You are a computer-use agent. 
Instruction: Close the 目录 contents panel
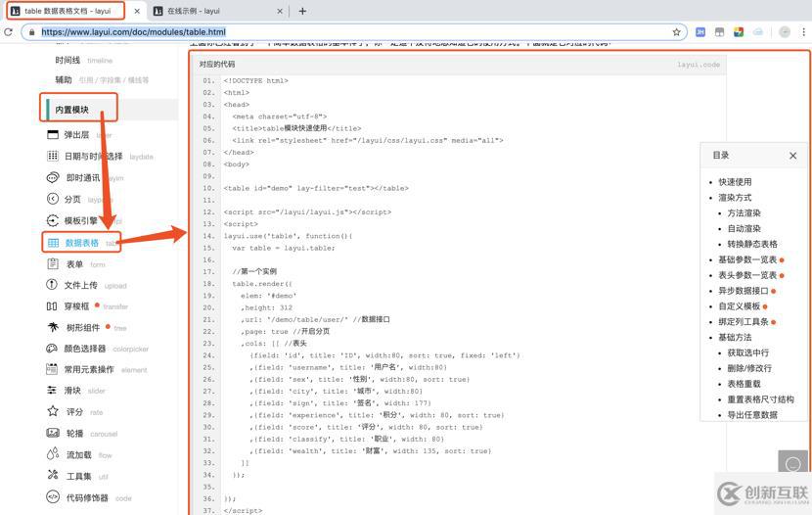(792, 156)
